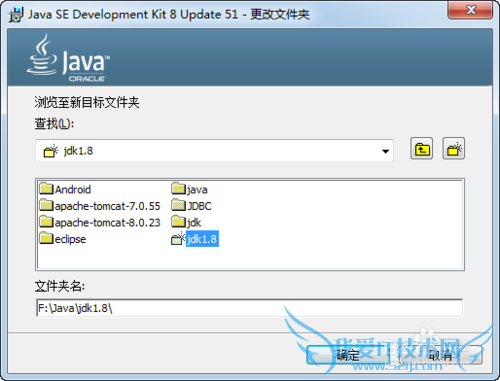The width and height of the screenshot is (500, 381).
Task: Confirm with the 确定 button
Action: [x=347, y=355]
